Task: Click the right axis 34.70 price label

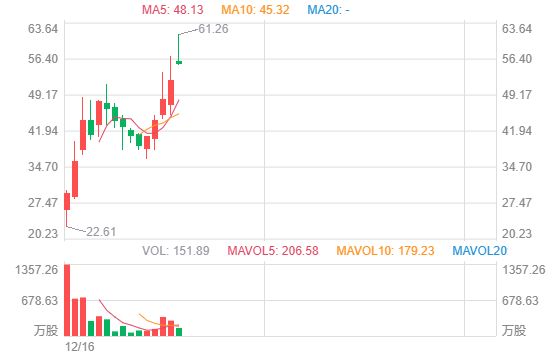Action: (517, 167)
